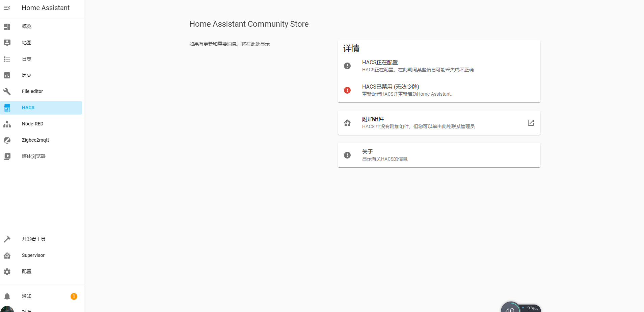Click the 配置 gear icon
This screenshot has height=312, width=644.
[x=7, y=271]
